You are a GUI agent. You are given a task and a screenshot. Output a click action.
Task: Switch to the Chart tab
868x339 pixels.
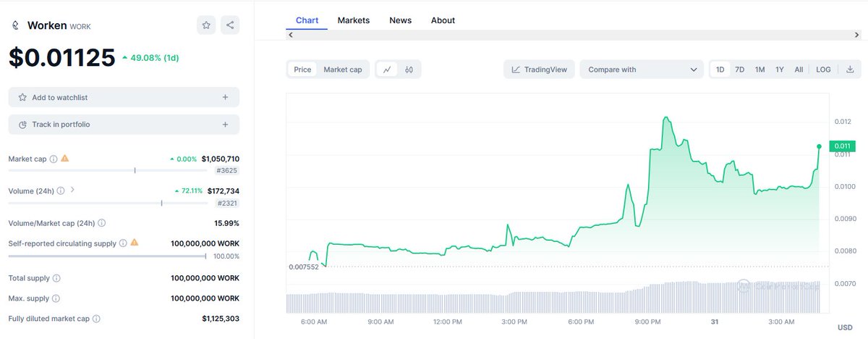click(307, 20)
